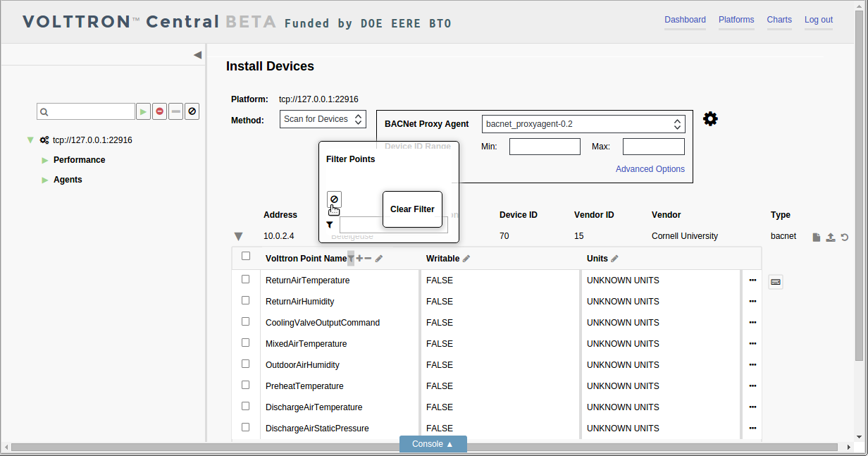The height and width of the screenshot is (456, 868).
Task: Expand the Agents tree node
Action: pyautogui.click(x=46, y=180)
